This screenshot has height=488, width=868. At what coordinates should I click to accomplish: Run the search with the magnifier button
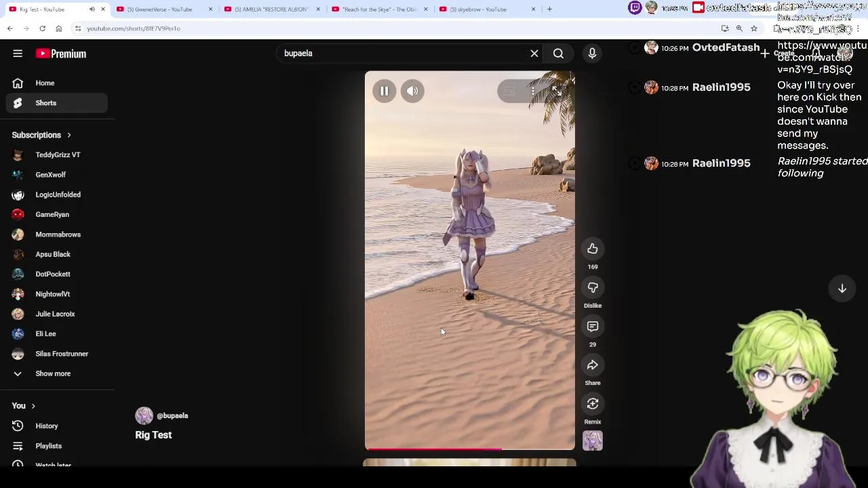pyautogui.click(x=558, y=54)
